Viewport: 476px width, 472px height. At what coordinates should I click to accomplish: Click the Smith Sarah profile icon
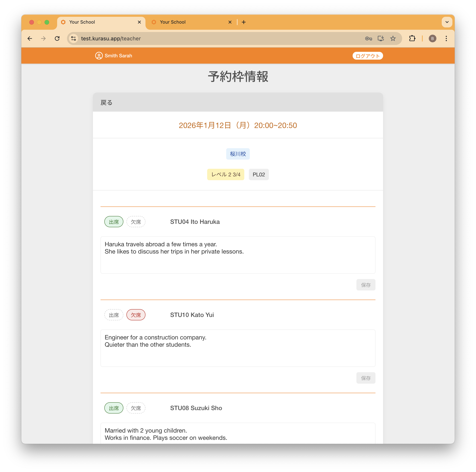click(x=99, y=56)
